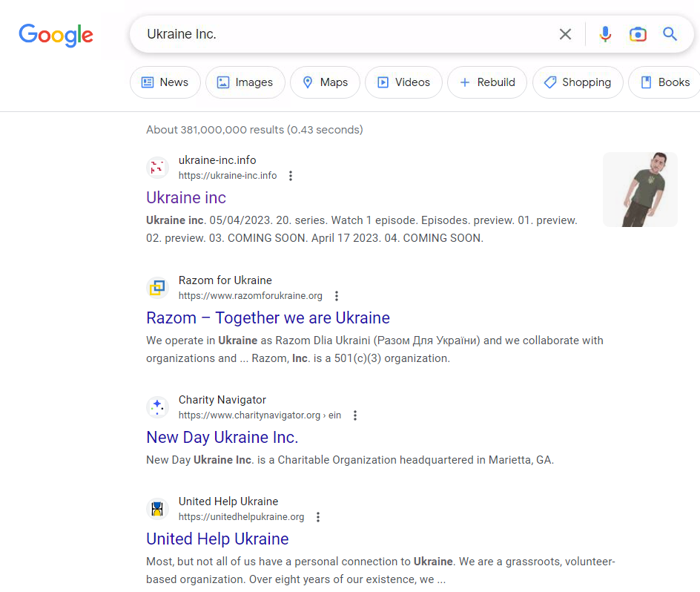Click the Razom snippet starting 'We operate in Ukraine'

pyautogui.click(x=374, y=349)
